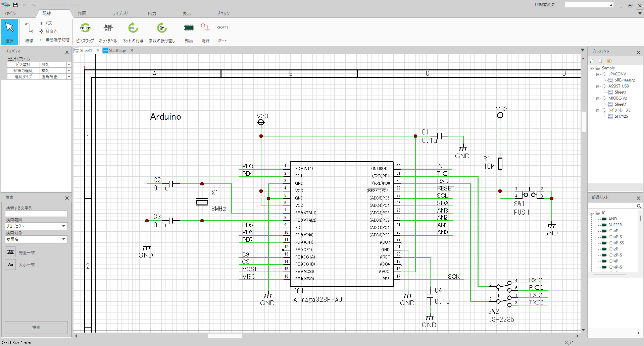The image size is (644, 346).
Task: Open the 部品 component tool
Action: click(x=189, y=32)
